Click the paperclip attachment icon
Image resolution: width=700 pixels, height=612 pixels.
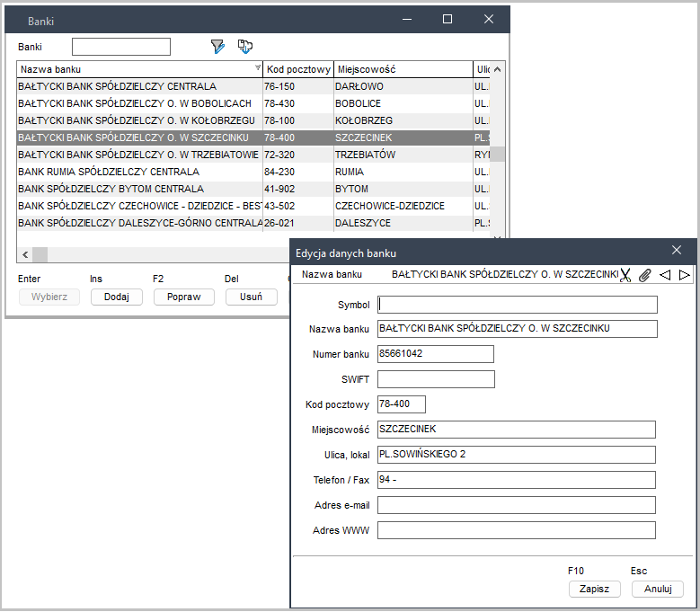pos(644,275)
